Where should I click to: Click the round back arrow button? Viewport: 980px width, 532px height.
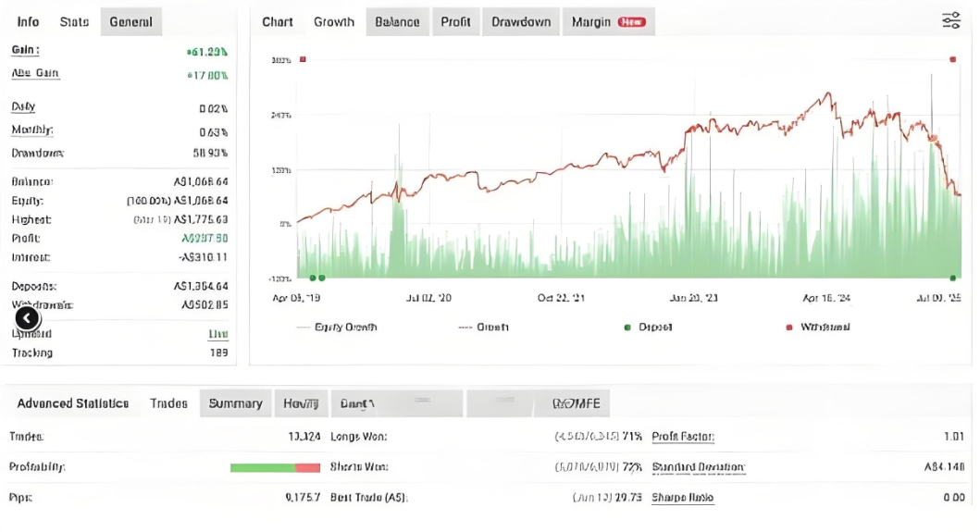pos(27,319)
